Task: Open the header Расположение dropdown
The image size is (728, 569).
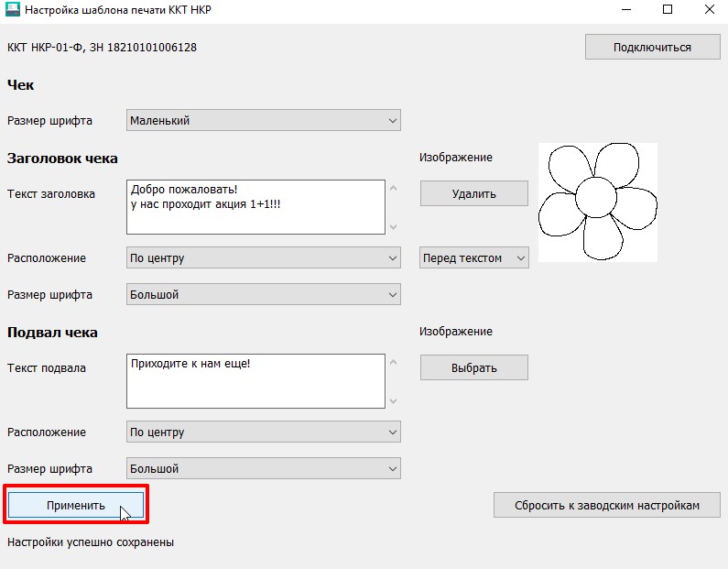Action: click(263, 257)
